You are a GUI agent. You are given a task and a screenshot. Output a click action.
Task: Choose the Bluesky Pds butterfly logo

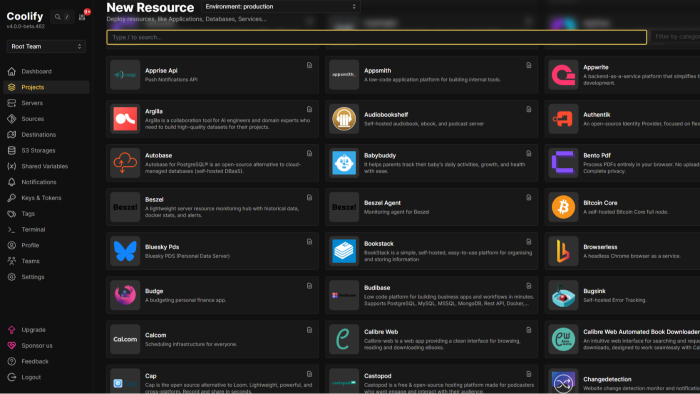point(125,251)
